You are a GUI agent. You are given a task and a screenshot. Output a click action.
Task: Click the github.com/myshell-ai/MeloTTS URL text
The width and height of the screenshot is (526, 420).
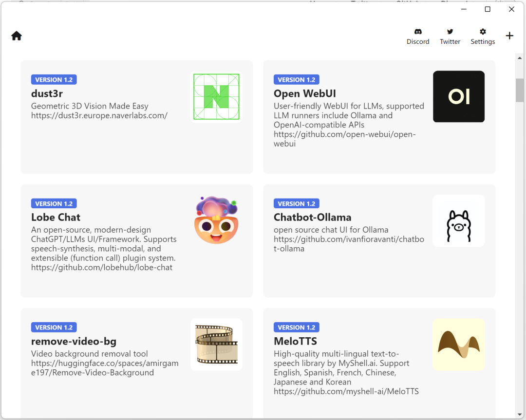(346, 391)
